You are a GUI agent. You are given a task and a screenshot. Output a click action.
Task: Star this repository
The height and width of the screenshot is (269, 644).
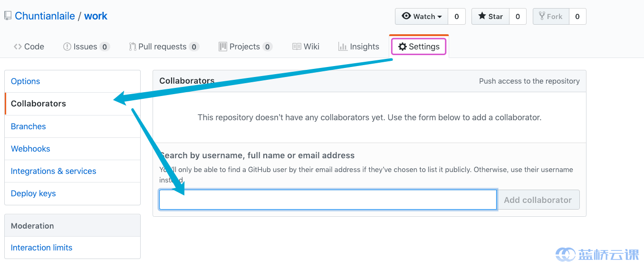(x=490, y=16)
